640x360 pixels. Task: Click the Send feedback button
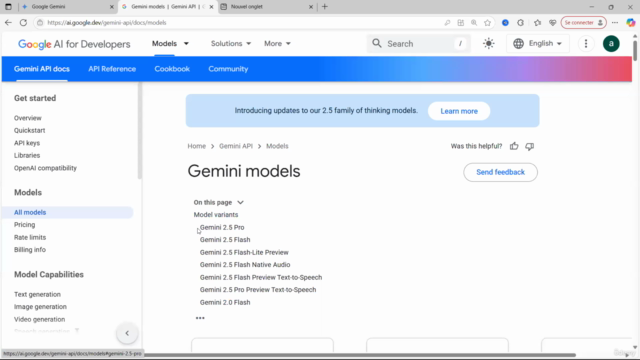(500, 172)
